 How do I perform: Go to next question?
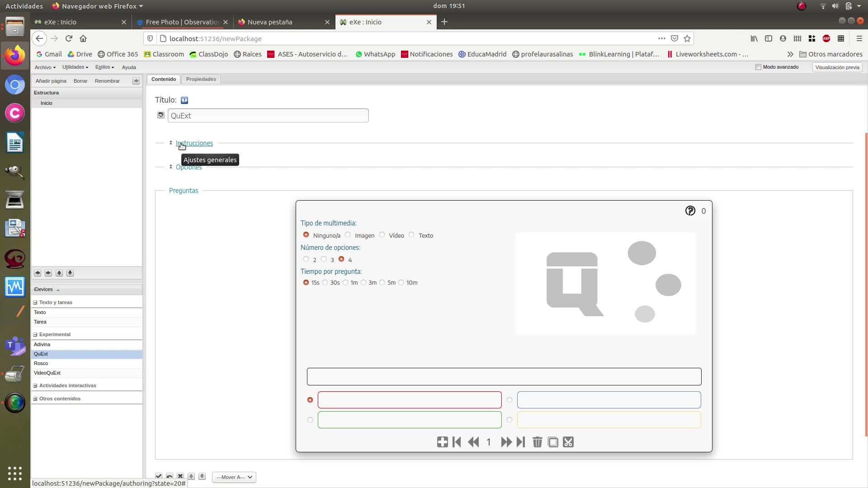tap(506, 442)
